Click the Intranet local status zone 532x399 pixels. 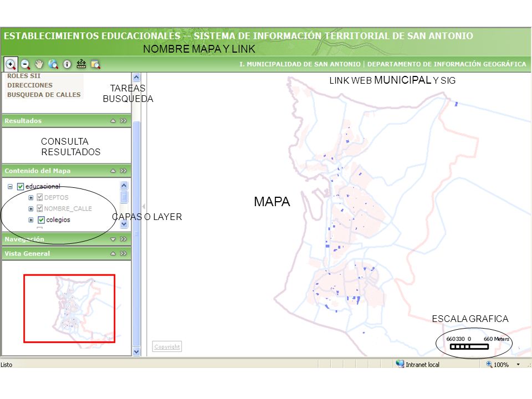click(418, 365)
